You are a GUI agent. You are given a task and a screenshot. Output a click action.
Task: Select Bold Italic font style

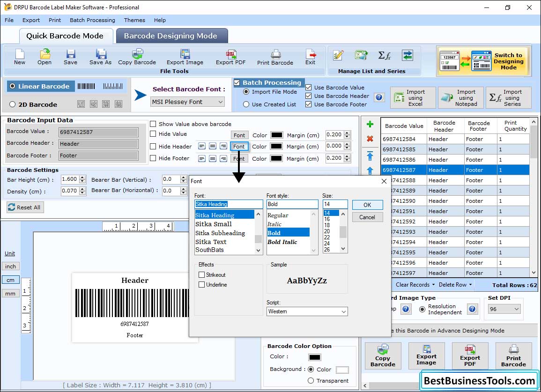(x=282, y=242)
